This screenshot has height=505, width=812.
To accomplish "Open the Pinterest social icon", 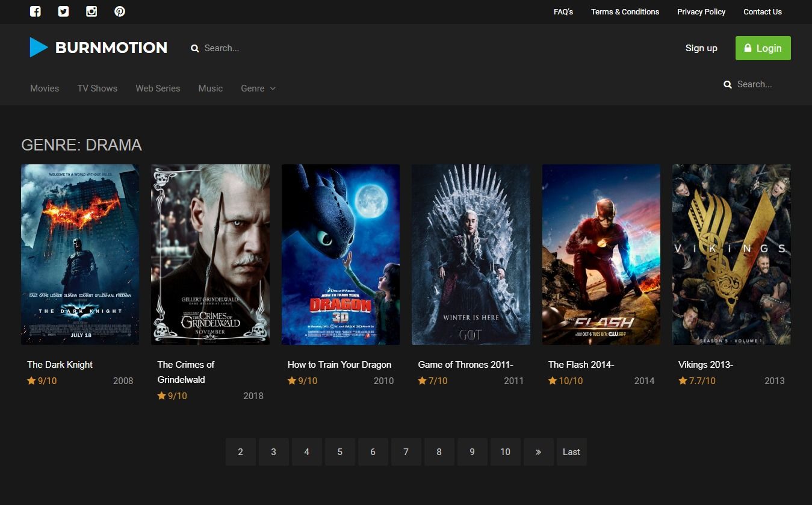I will (120, 11).
